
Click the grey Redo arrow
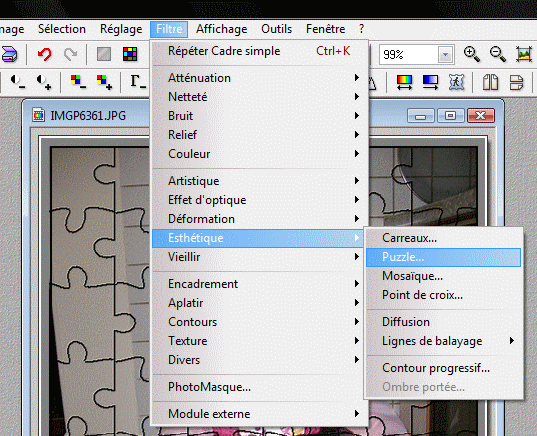point(71,54)
